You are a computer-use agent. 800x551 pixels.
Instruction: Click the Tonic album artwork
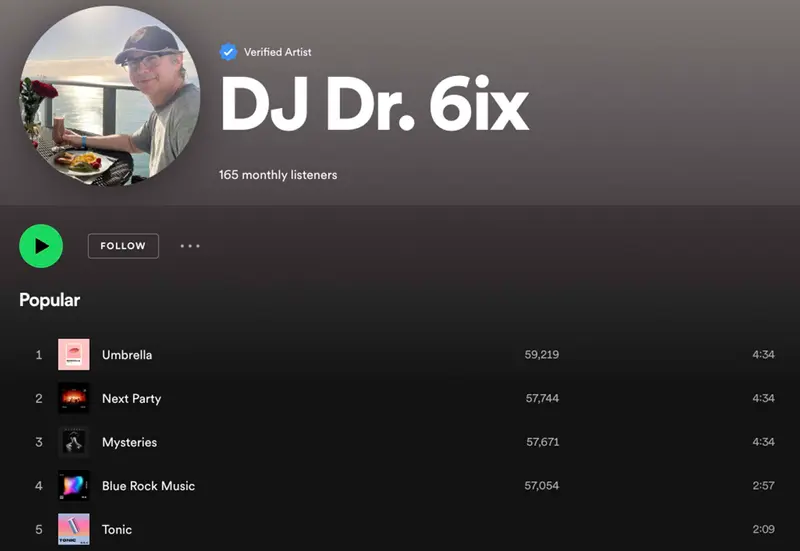pyautogui.click(x=73, y=529)
